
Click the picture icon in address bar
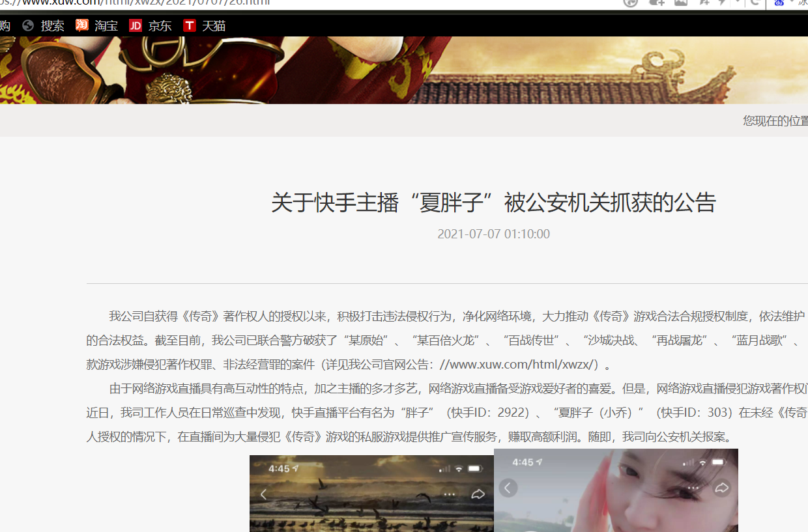(x=681, y=3)
